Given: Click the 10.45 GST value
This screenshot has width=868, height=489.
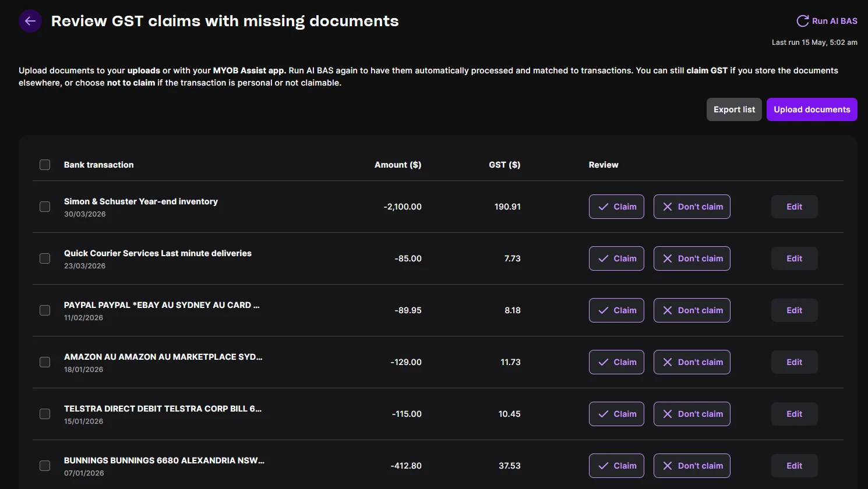Looking at the screenshot, I should [510, 414].
